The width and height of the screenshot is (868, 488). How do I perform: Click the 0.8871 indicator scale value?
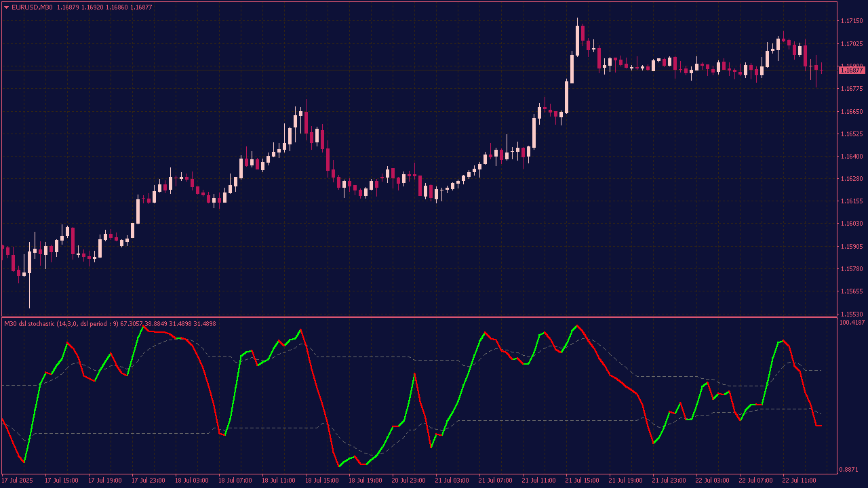pyautogui.click(x=852, y=470)
